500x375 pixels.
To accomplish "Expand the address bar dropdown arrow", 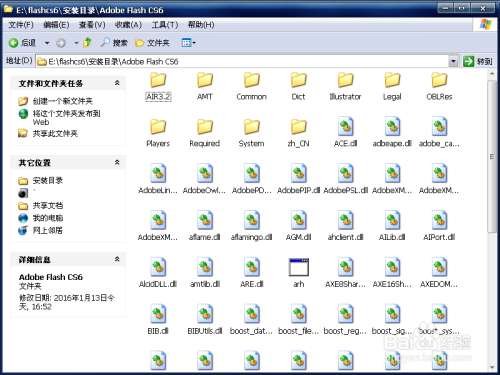I will pos(453,61).
